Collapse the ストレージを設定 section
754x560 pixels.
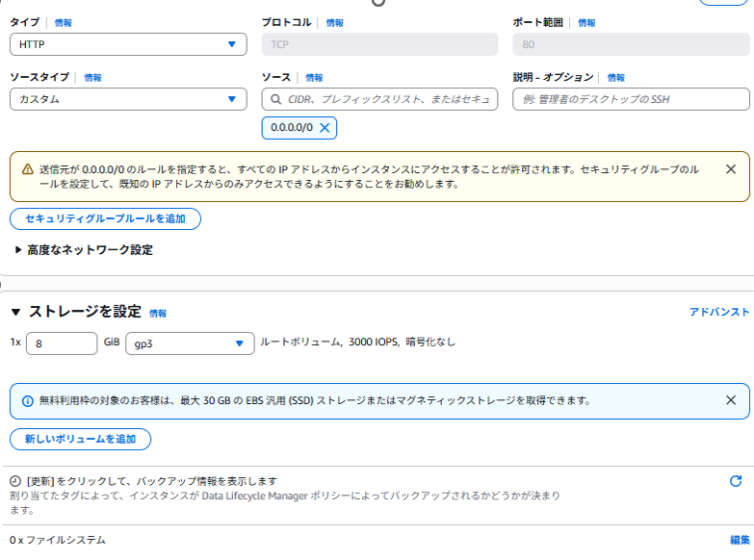pyautogui.click(x=15, y=312)
